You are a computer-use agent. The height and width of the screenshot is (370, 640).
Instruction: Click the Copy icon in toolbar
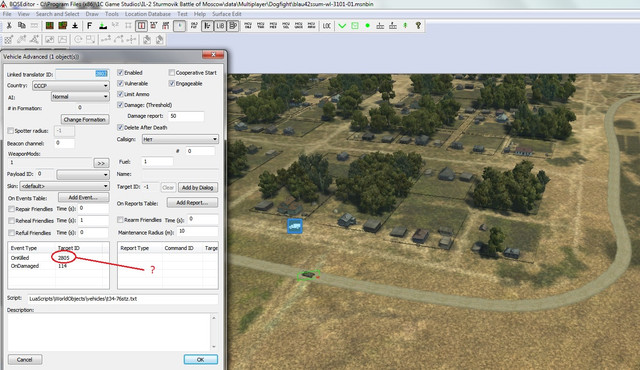coord(22,26)
